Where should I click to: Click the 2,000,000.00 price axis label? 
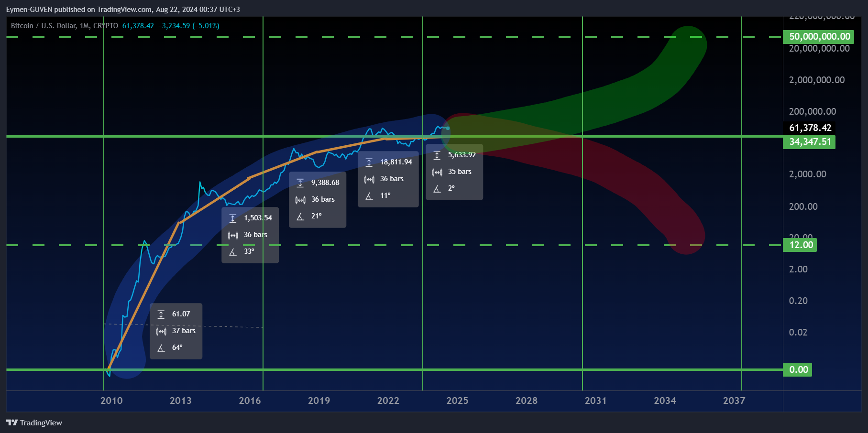[x=817, y=80]
